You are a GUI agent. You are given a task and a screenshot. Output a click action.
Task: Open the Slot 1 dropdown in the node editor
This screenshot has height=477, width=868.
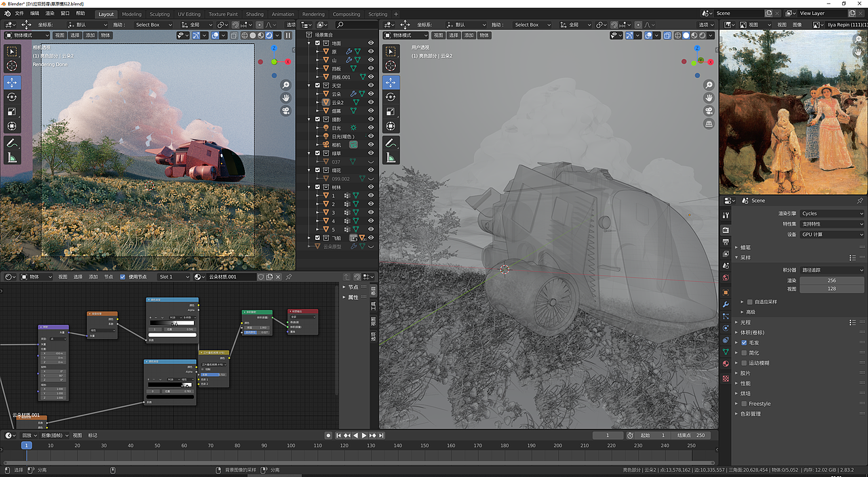tap(173, 276)
